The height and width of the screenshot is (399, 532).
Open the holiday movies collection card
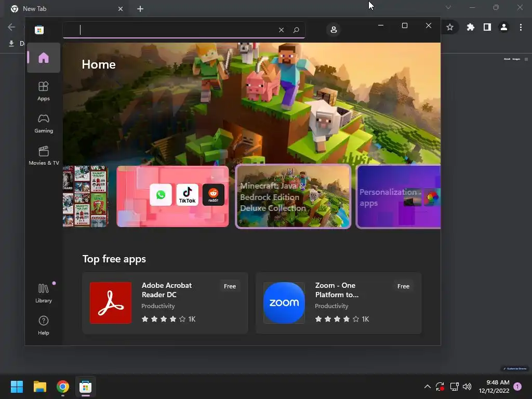(85, 196)
